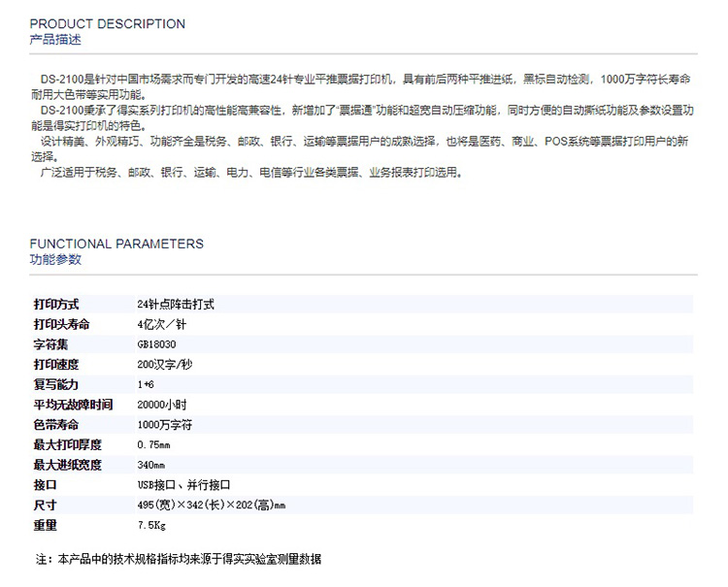The height and width of the screenshot is (587, 728).
Task: Select the 340mm value
Action: 150,465
